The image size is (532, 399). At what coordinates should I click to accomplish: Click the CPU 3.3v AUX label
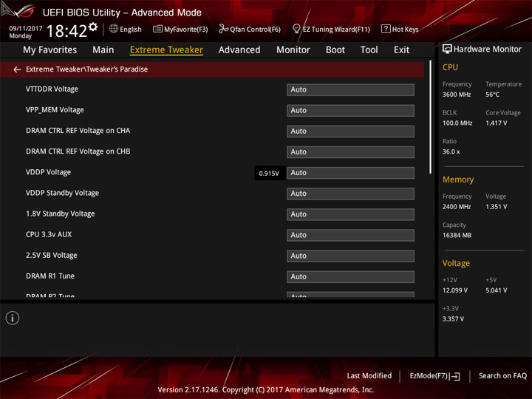[49, 234]
